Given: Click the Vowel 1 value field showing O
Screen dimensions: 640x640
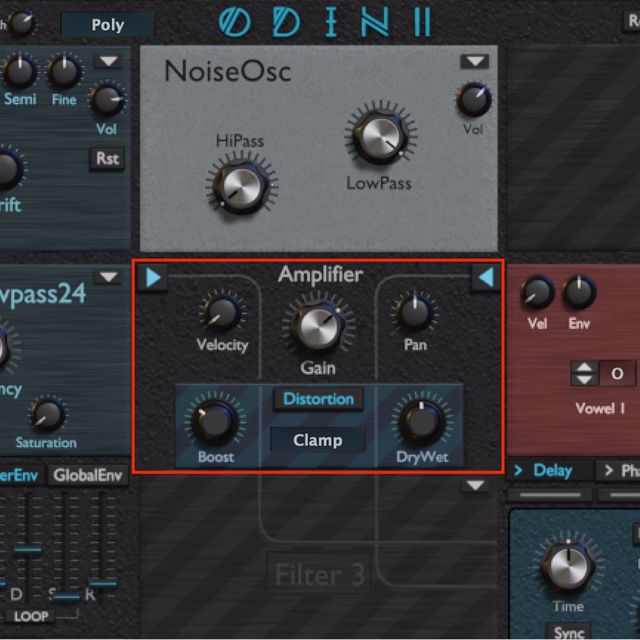Looking at the screenshot, I should [617, 373].
